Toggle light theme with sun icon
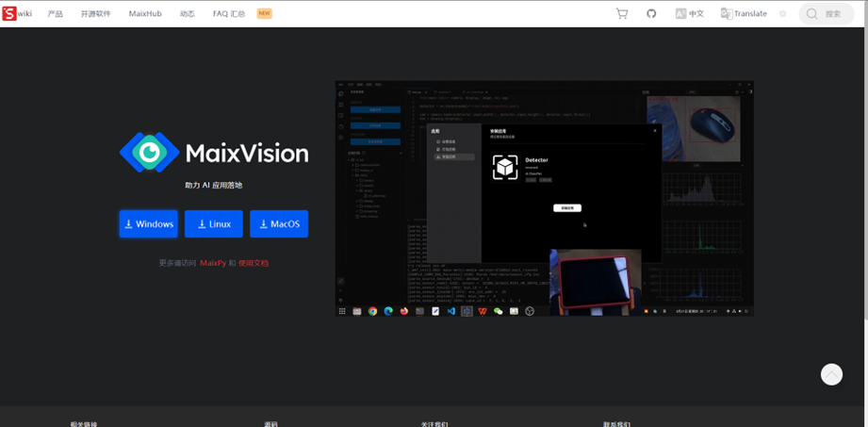Viewport: 868px width, 427px height. [783, 14]
